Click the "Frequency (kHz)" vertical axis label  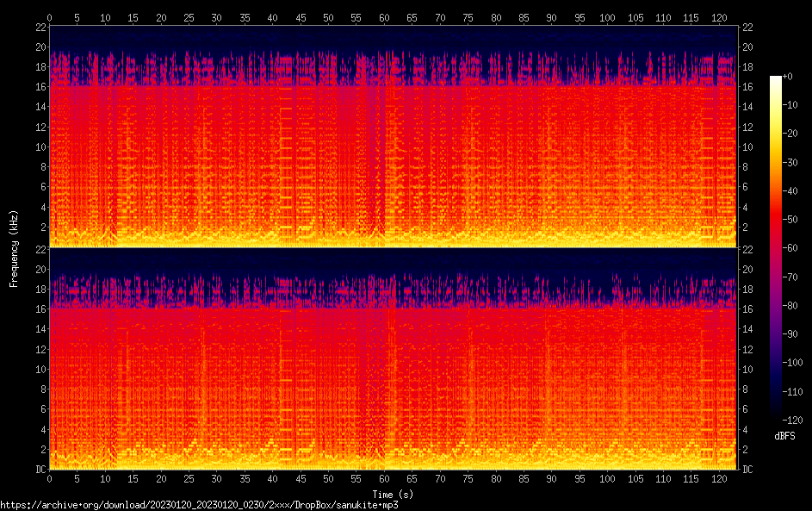coord(14,247)
